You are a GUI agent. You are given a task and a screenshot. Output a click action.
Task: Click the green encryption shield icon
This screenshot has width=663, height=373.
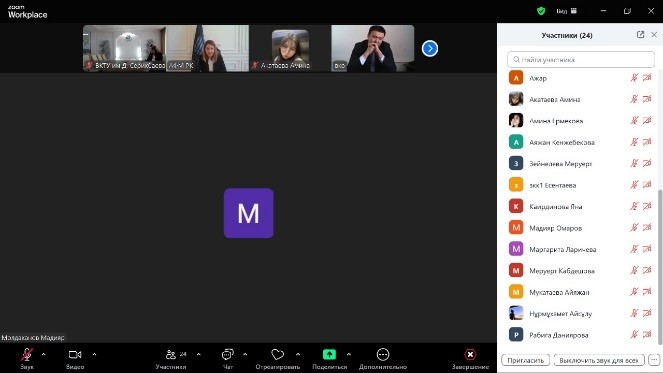pos(541,11)
